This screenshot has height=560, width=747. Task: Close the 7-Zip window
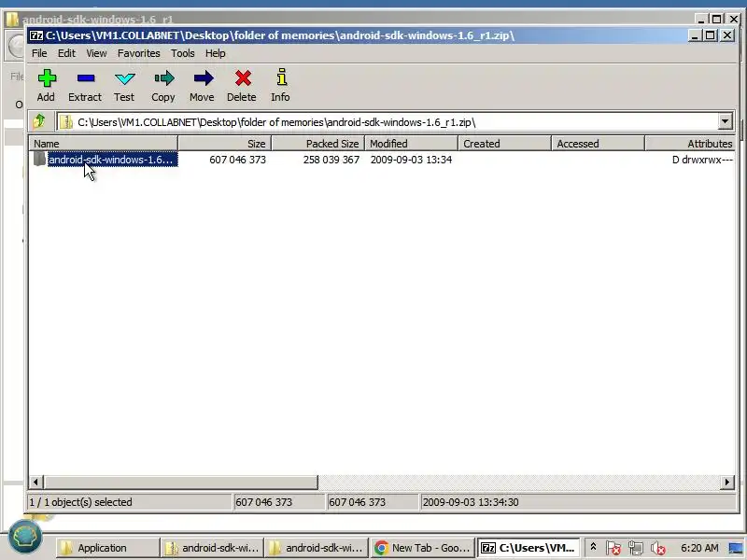727,35
